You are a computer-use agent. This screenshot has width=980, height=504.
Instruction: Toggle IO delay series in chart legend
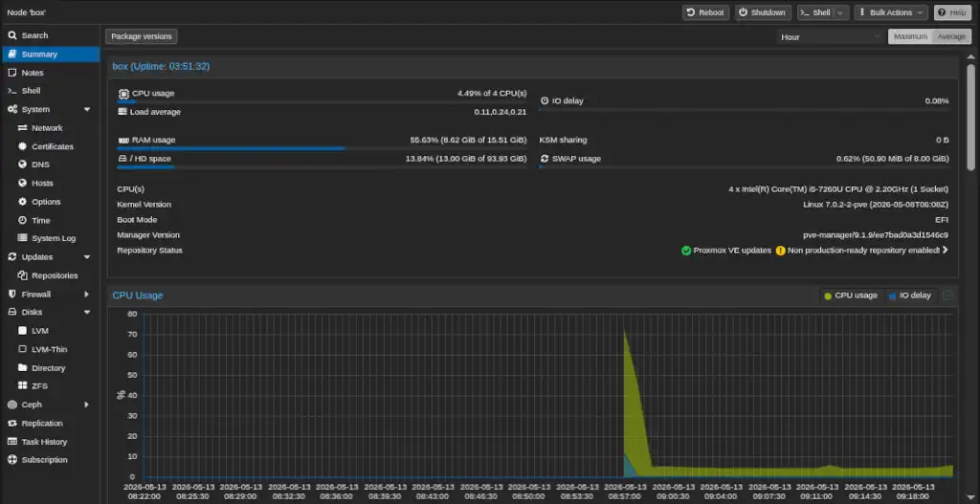(909, 296)
